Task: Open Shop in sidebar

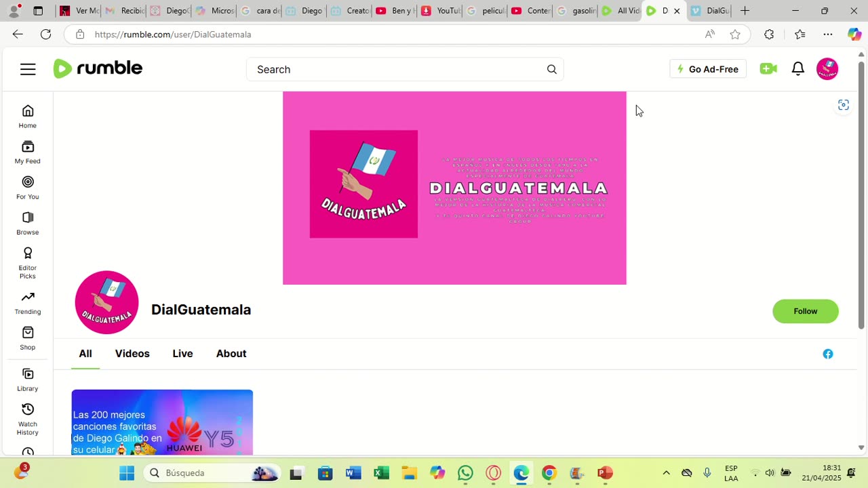Action: (28, 338)
